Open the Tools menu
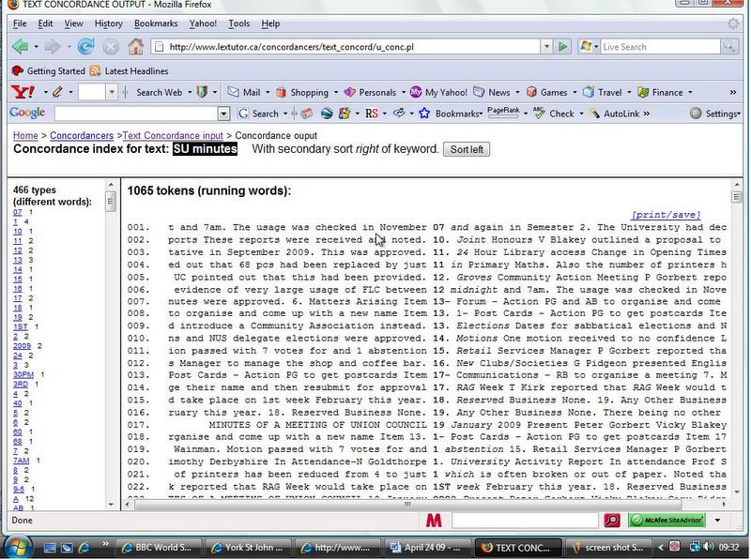Screen dimensions: 751x560 (x=238, y=23)
